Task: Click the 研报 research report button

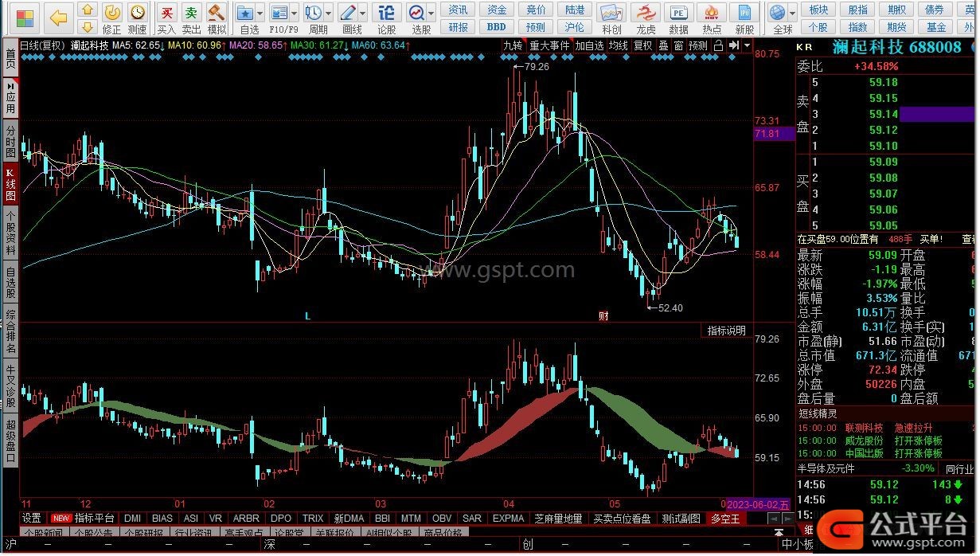Action: 458,27
